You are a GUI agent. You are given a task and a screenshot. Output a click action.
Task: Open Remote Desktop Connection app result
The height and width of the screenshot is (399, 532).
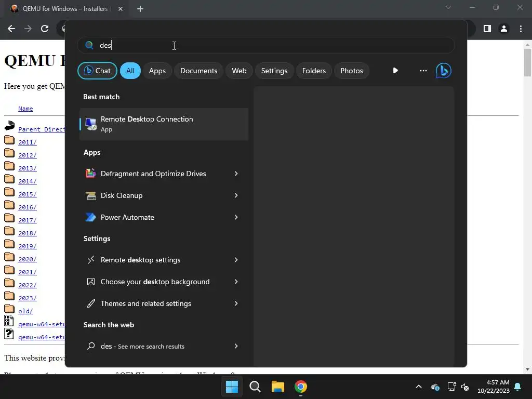pyautogui.click(x=164, y=124)
